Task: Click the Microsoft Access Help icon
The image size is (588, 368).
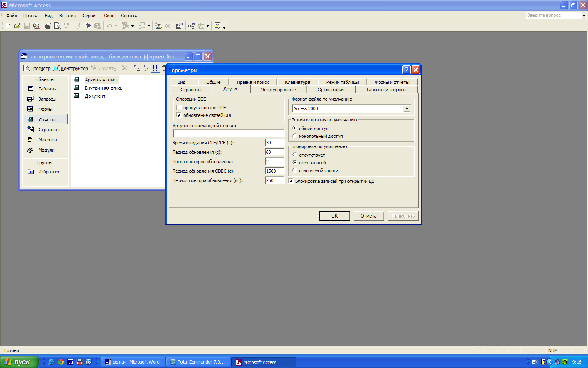Action: point(218,26)
